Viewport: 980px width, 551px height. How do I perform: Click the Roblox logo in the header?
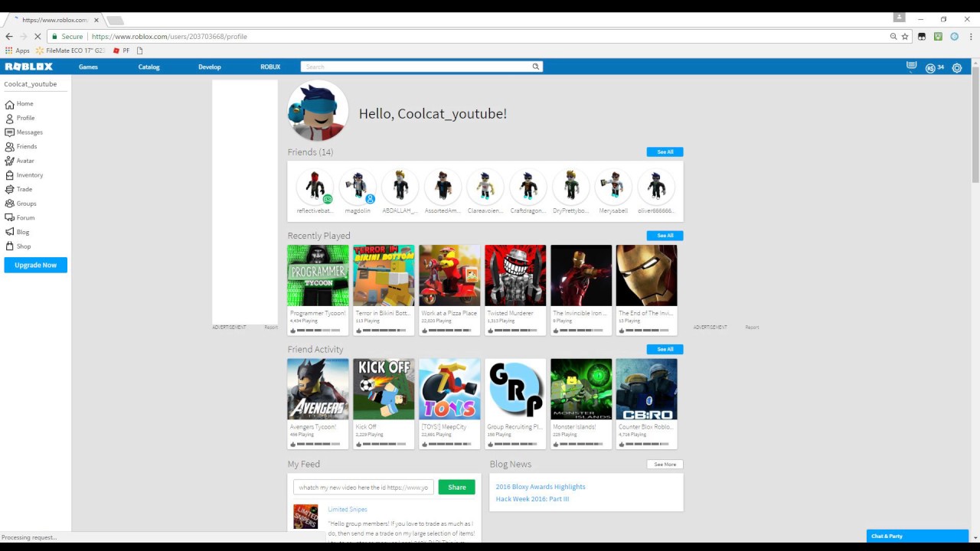(x=28, y=67)
